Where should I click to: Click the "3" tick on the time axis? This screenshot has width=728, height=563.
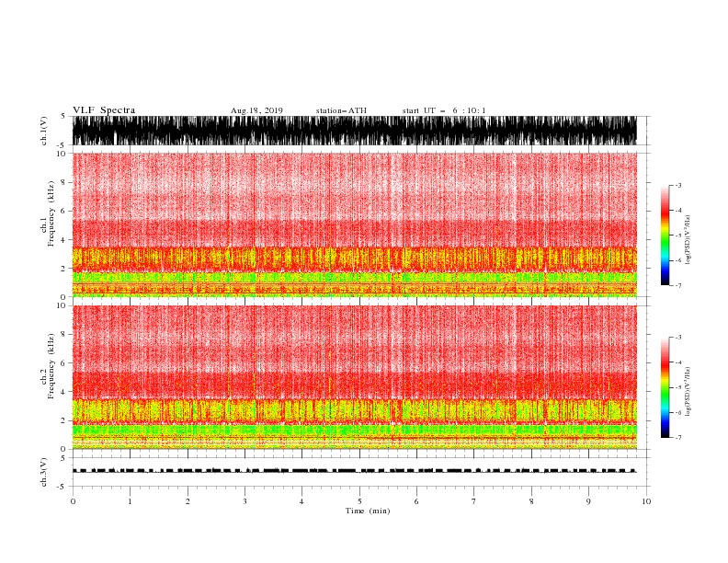(245, 501)
